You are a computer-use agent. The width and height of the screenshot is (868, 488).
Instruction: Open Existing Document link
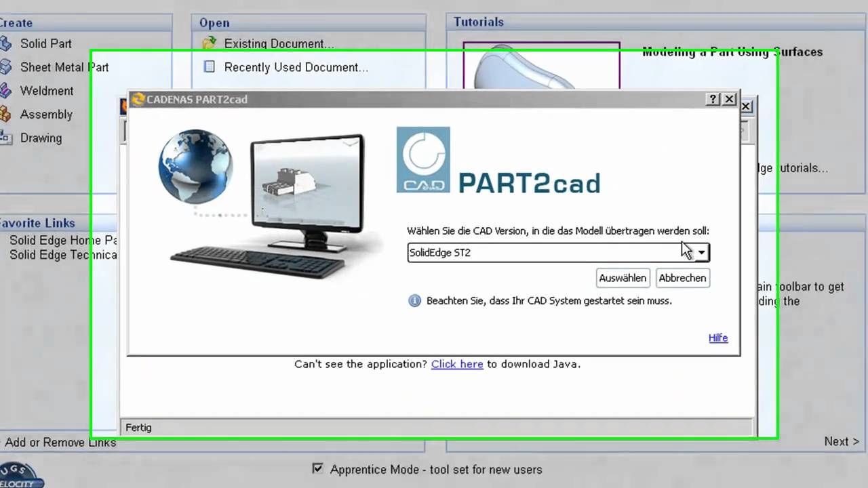point(279,44)
